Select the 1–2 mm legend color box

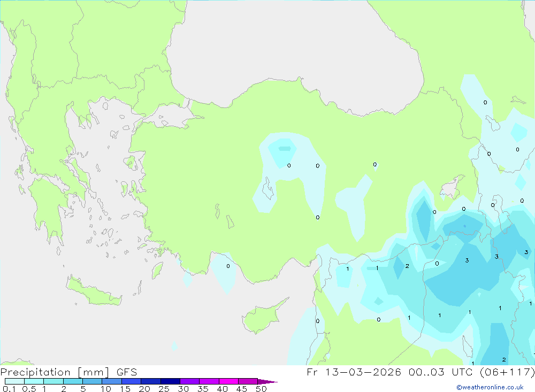[x=53, y=381]
